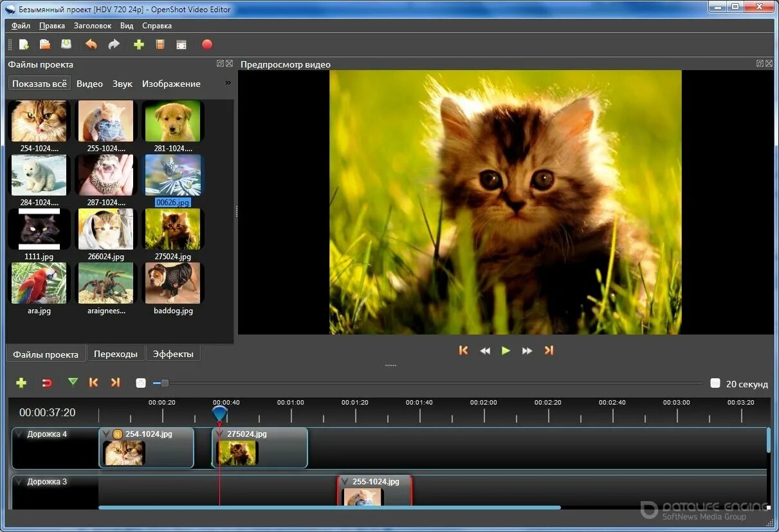This screenshot has height=532, width=779.
Task: Float the Предпросмотр видео panel
Action: 760,64
